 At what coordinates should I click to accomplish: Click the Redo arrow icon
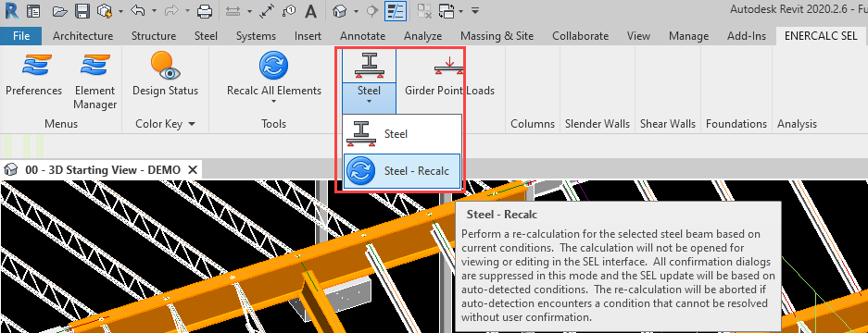(x=170, y=10)
